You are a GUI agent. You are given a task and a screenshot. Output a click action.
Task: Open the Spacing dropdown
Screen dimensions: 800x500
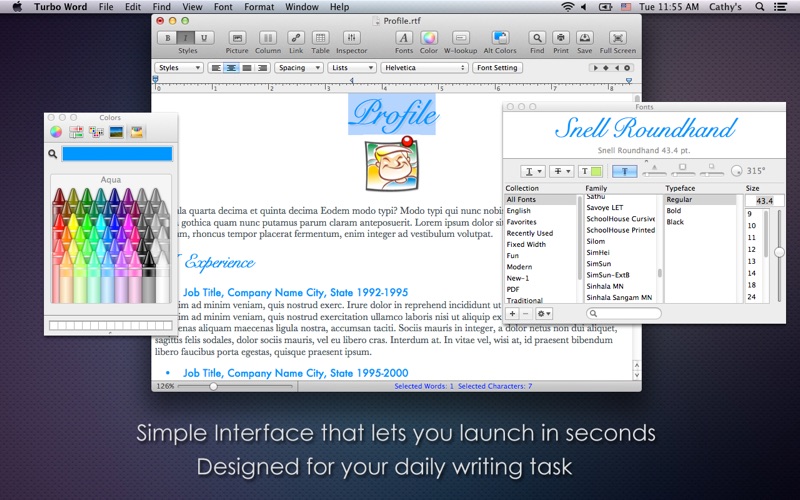(299, 68)
